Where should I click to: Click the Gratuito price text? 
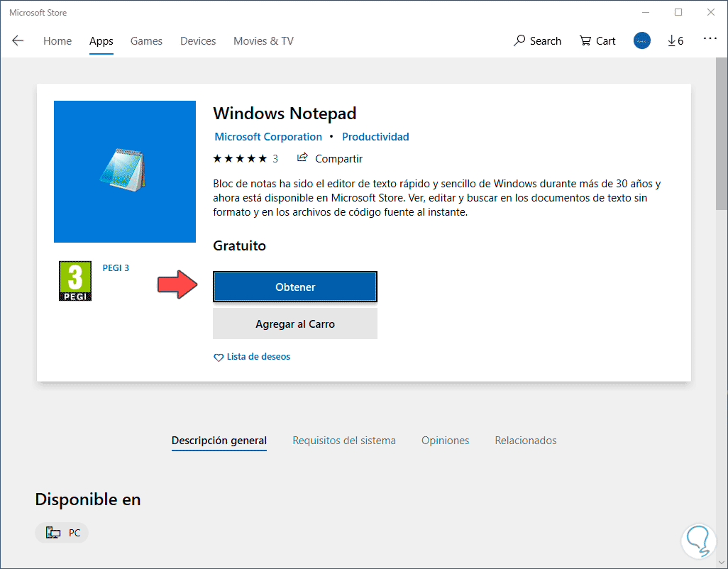coord(240,245)
